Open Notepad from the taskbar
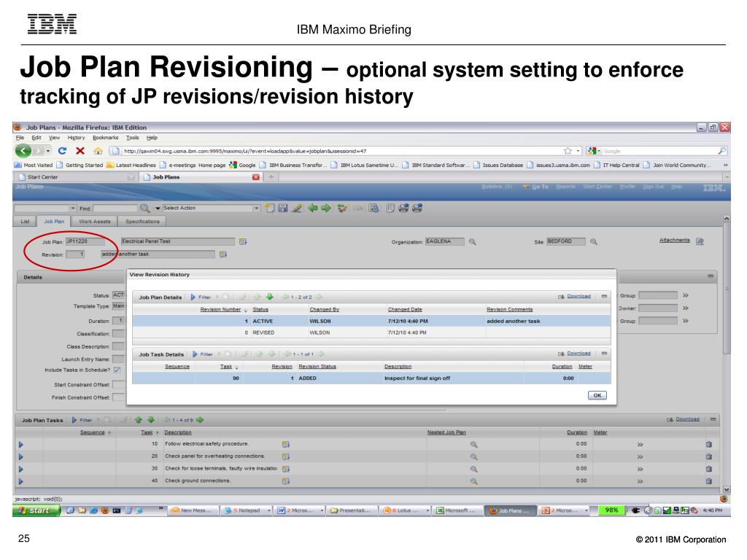Viewport: 747px width, 560px height. [x=247, y=510]
